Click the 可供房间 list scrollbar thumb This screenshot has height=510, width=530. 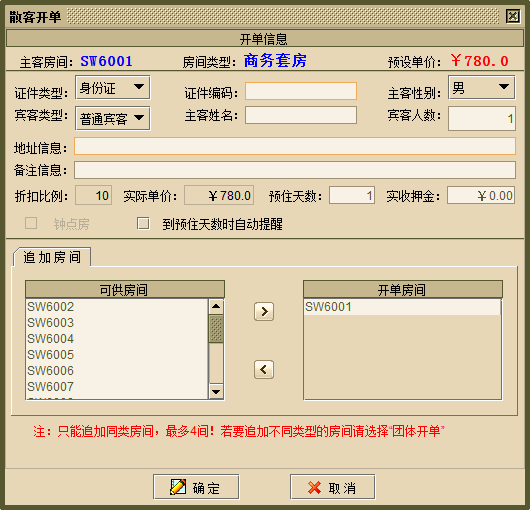click(x=216, y=329)
